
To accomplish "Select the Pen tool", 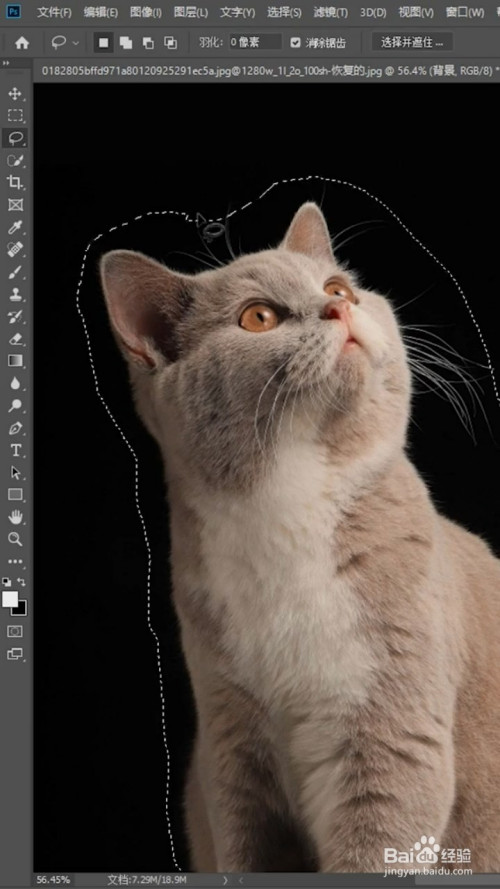I will pyautogui.click(x=15, y=428).
